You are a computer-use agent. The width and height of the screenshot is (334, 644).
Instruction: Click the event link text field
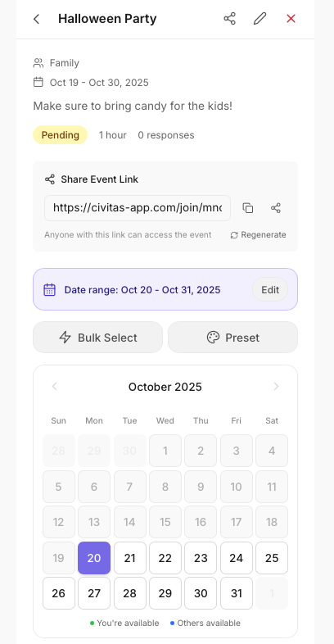(138, 208)
